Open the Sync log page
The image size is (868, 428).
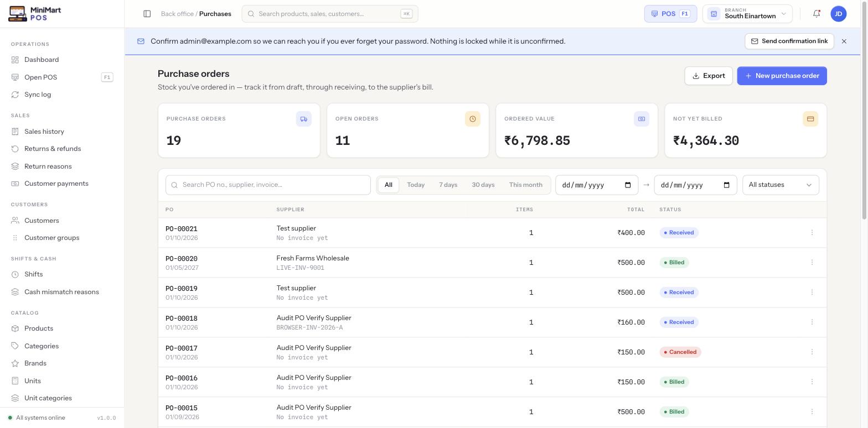62,95
